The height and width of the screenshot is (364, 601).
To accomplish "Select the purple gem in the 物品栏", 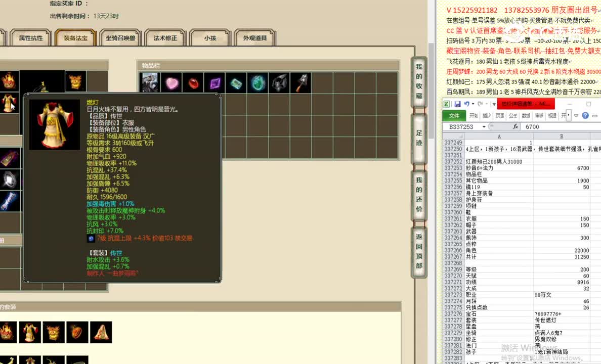I will coord(214,83).
